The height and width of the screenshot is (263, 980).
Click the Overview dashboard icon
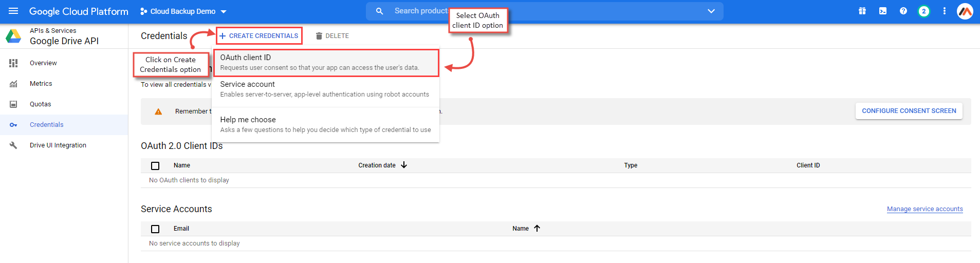13,63
